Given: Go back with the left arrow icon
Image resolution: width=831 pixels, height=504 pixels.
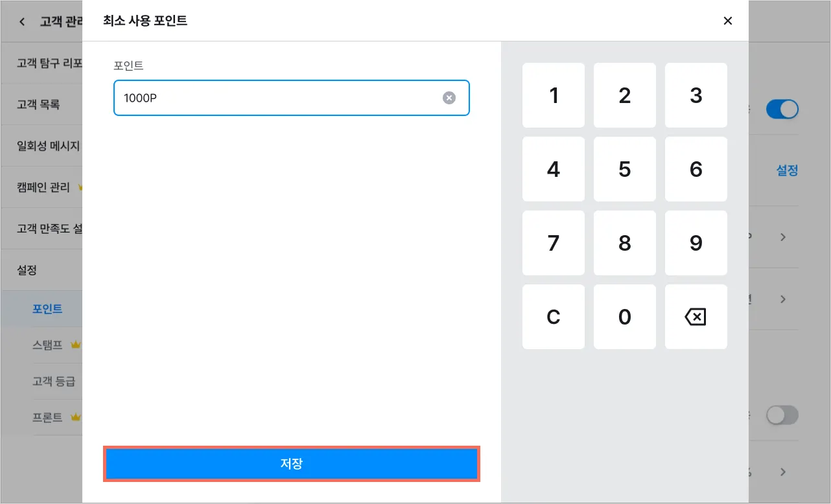Looking at the screenshot, I should 22,21.
